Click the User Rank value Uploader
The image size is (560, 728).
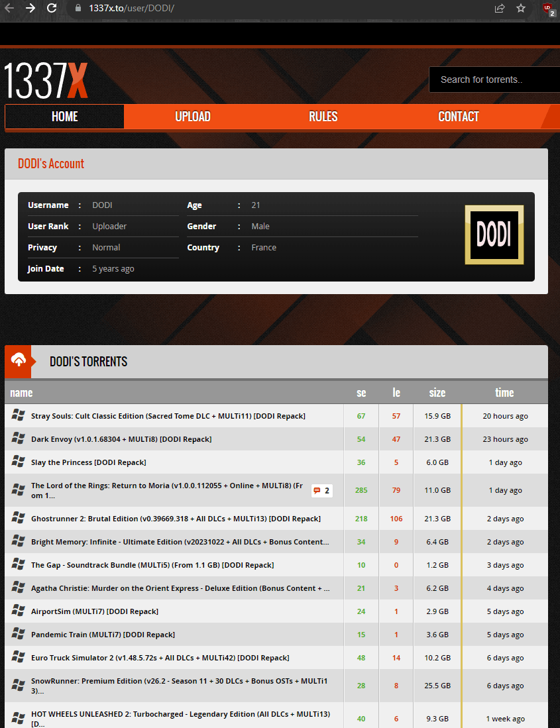coord(109,226)
